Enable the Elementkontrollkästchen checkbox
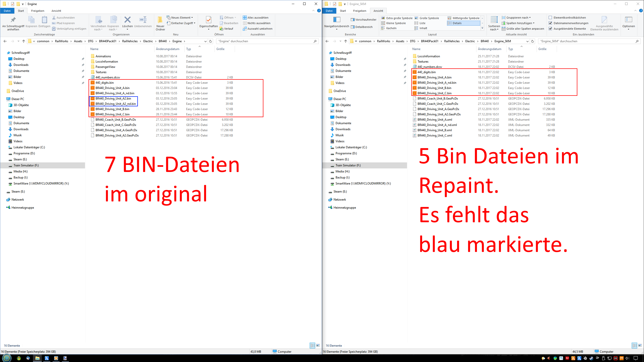Image resolution: width=644 pixels, height=362 pixels. 550,18
